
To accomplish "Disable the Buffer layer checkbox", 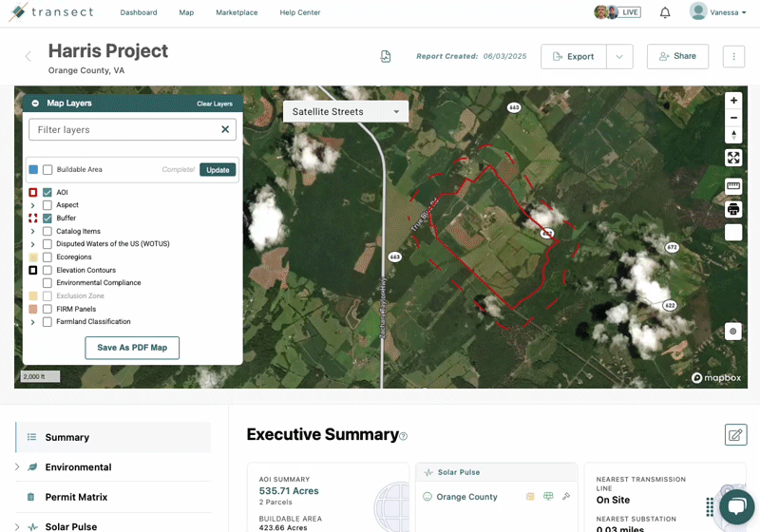I will (x=47, y=218).
